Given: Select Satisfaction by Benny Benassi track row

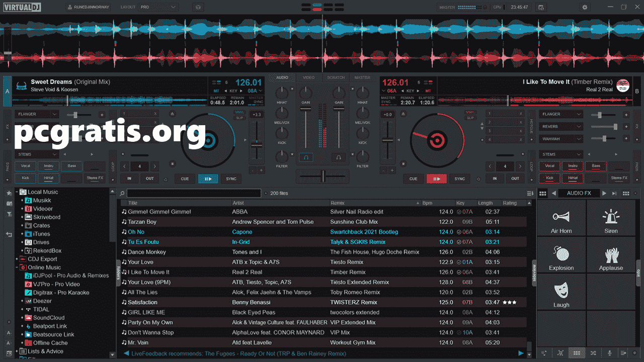Looking at the screenshot, I should pyautogui.click(x=324, y=302).
